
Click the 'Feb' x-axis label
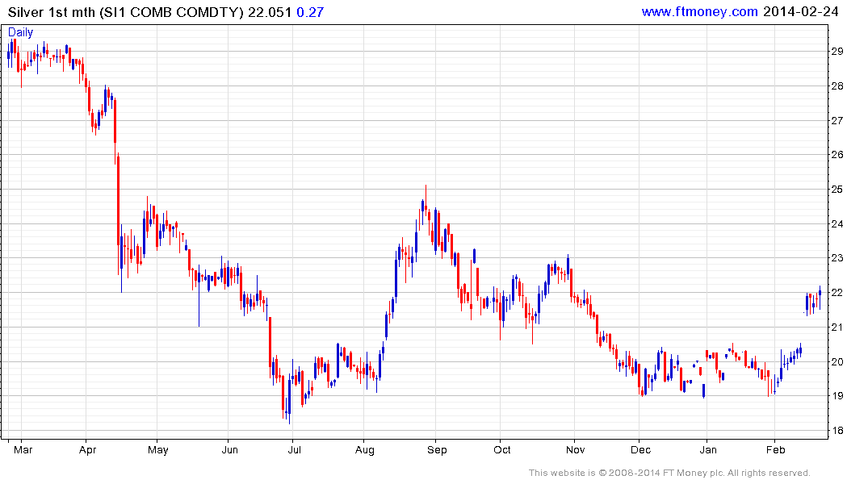[776, 449]
